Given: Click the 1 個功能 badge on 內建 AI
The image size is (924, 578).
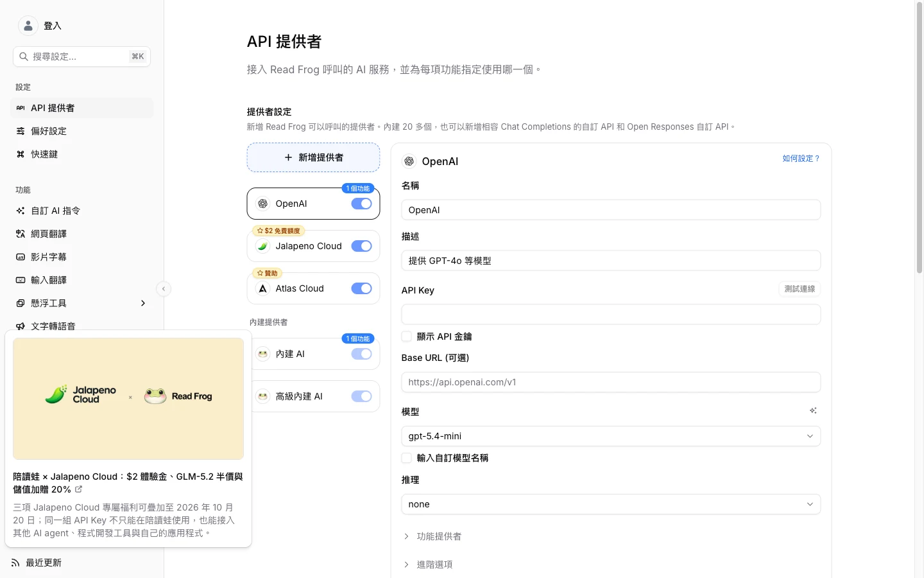Looking at the screenshot, I should (x=358, y=338).
